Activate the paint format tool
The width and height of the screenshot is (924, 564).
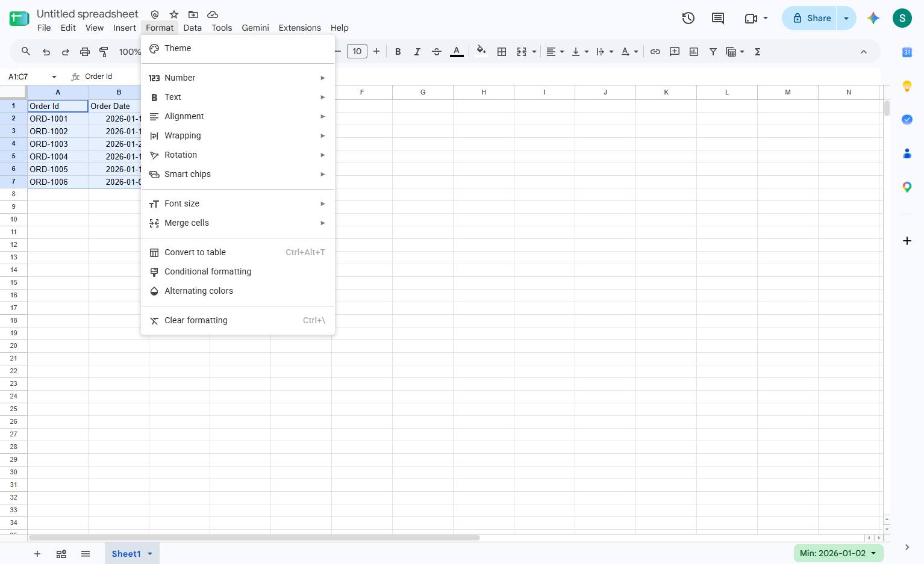(104, 52)
